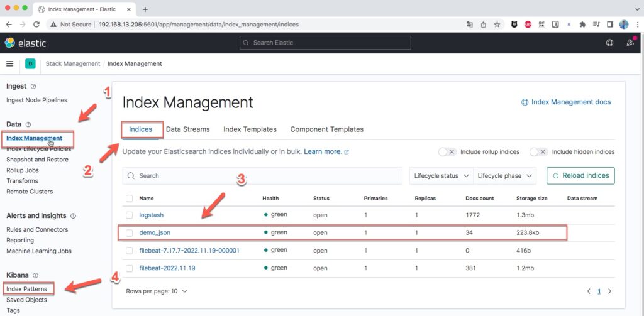
Task: Open the demo_json index link
Action: [x=155, y=232]
